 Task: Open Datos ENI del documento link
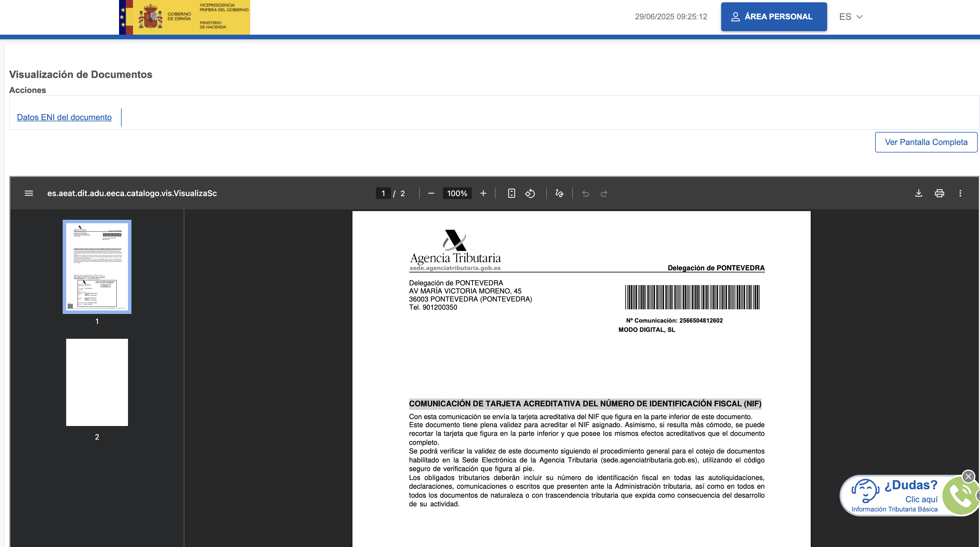(x=64, y=117)
